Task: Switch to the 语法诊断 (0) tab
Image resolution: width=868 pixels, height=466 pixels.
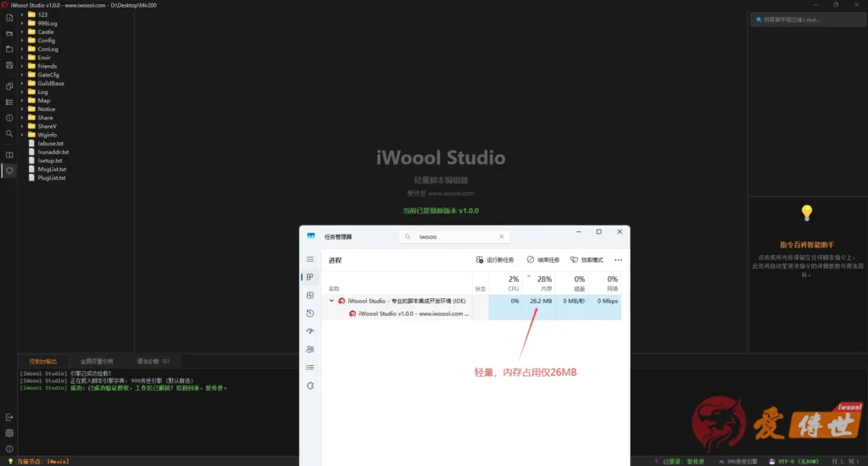Action: point(153,362)
